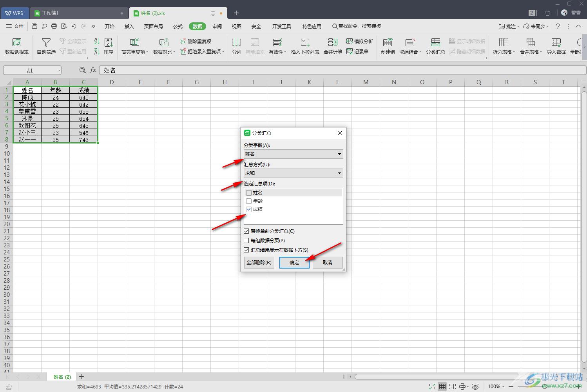Select the 姓名 (2) sheet tab
The height and width of the screenshot is (392, 587).
coord(62,377)
